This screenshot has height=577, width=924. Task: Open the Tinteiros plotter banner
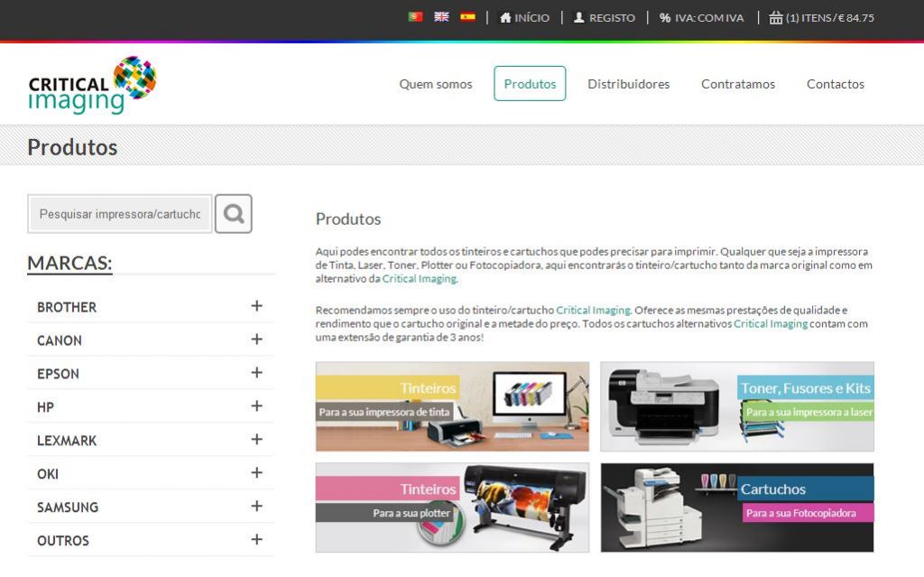pyautogui.click(x=452, y=507)
